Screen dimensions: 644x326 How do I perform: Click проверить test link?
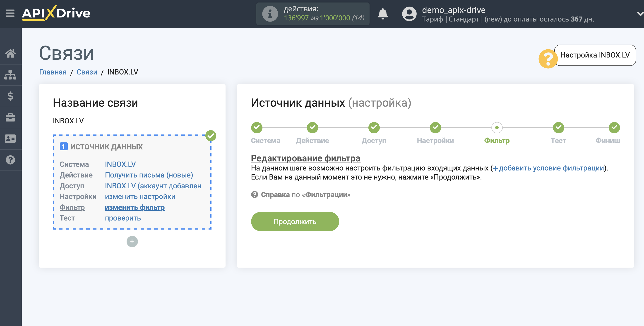pyautogui.click(x=123, y=218)
